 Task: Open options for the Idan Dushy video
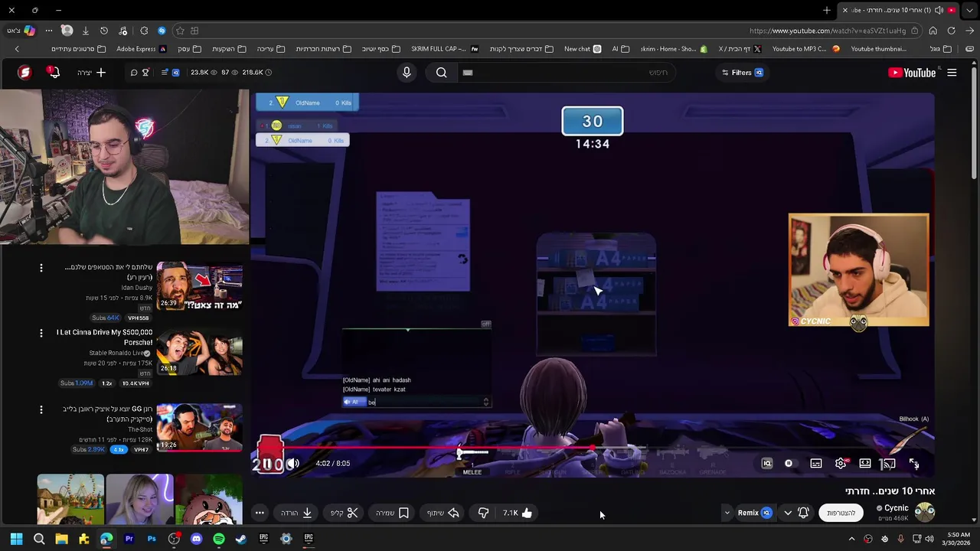(41, 268)
